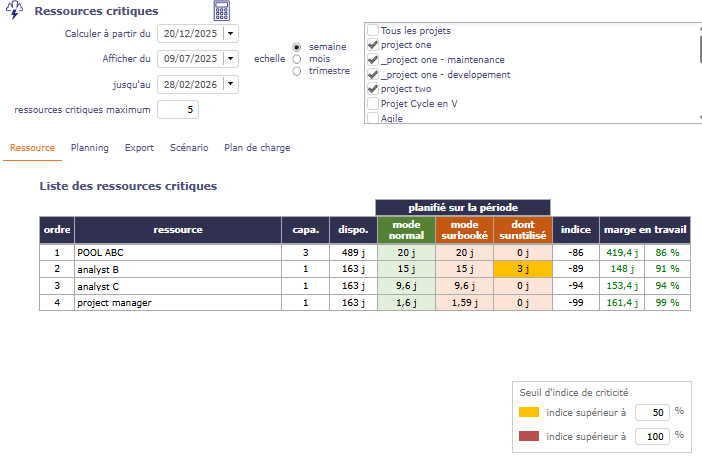Screen dimensions: 702x468
Task: Select the trimestre scale radio button
Action: pos(297,71)
